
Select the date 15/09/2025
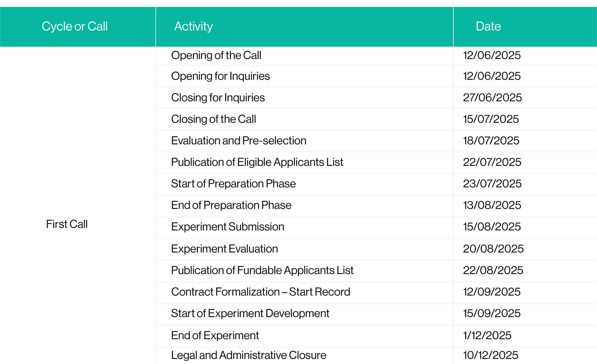(492, 313)
